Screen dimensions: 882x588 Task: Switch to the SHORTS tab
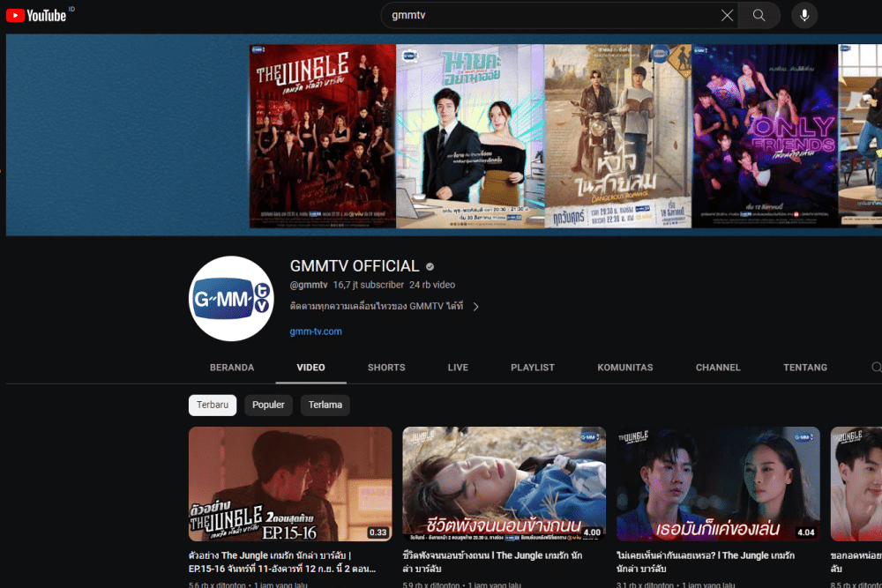point(386,368)
